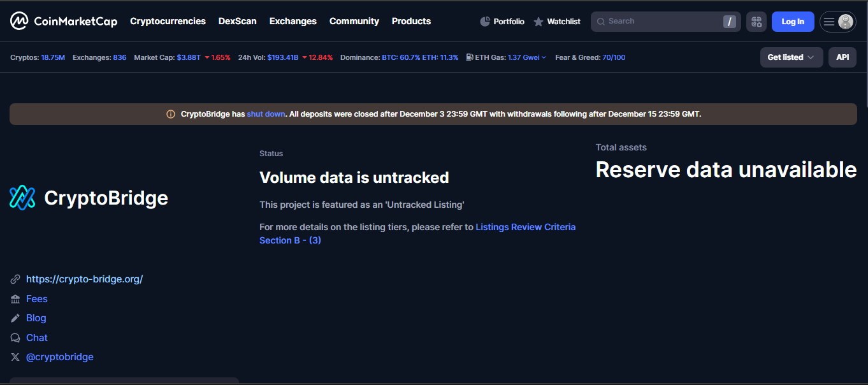Click the QR code scan icon
This screenshot has width=868, height=385.
point(756,22)
